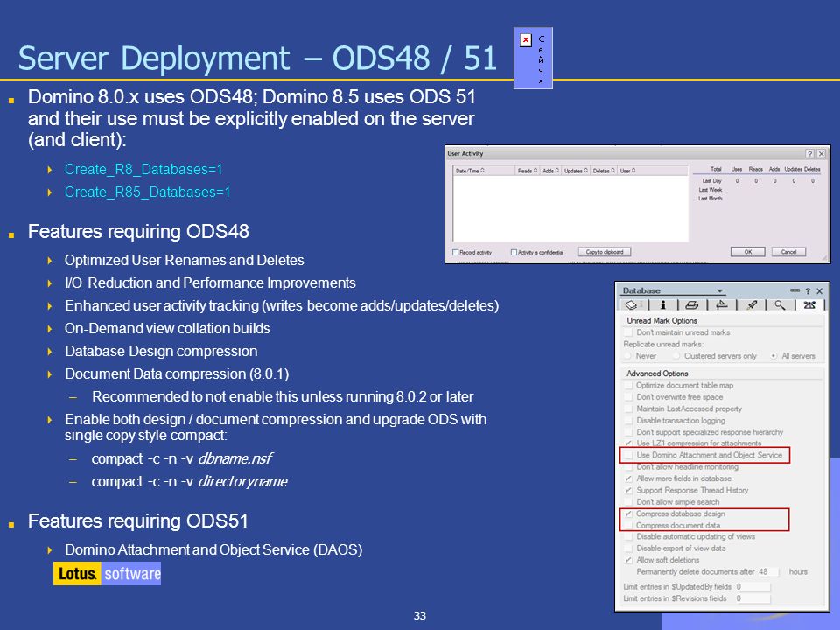Click the empty User Activity list area

tap(570, 209)
